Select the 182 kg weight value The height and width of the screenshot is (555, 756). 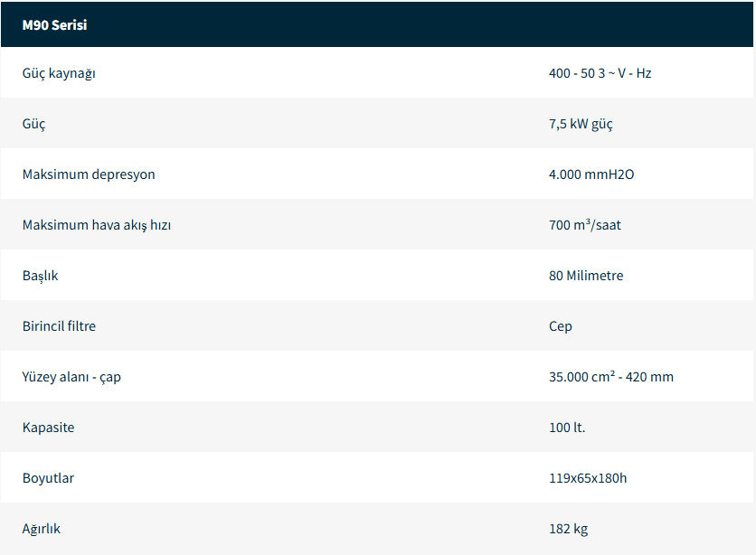coord(568,529)
